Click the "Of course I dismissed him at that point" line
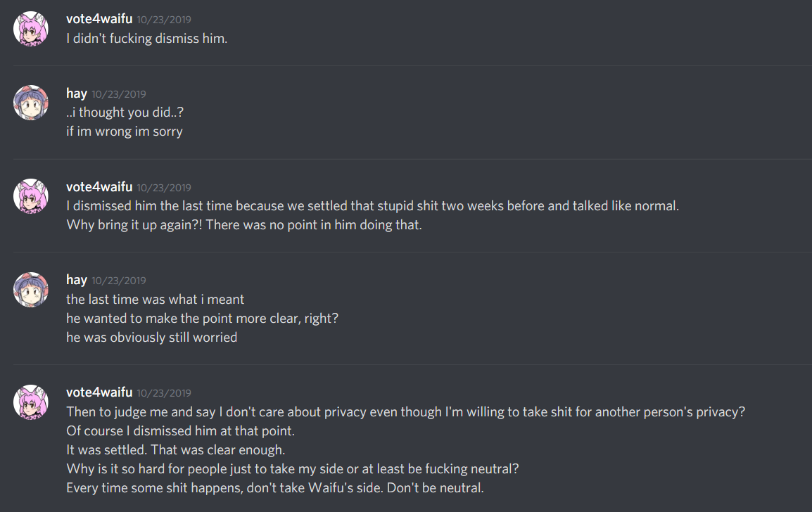 pyautogui.click(x=180, y=430)
